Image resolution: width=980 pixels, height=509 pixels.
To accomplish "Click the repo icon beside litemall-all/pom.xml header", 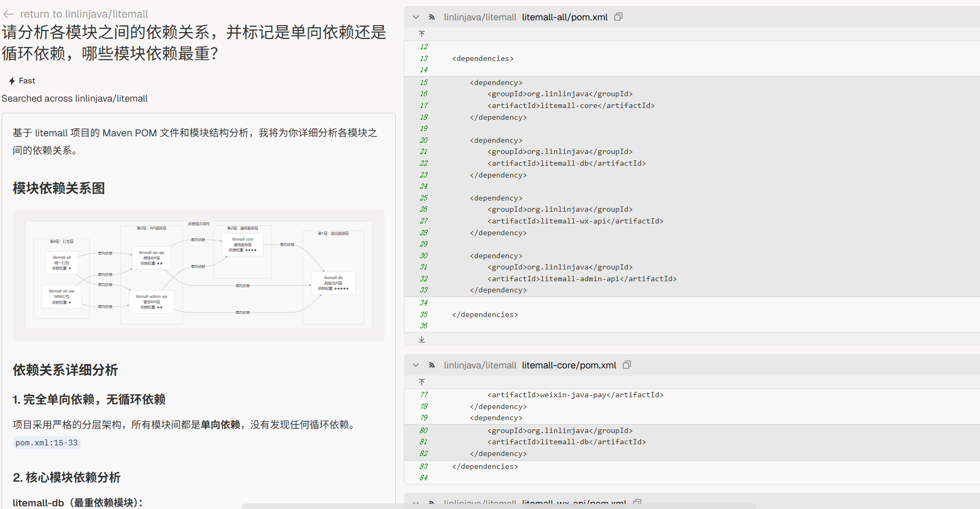I will 432,17.
